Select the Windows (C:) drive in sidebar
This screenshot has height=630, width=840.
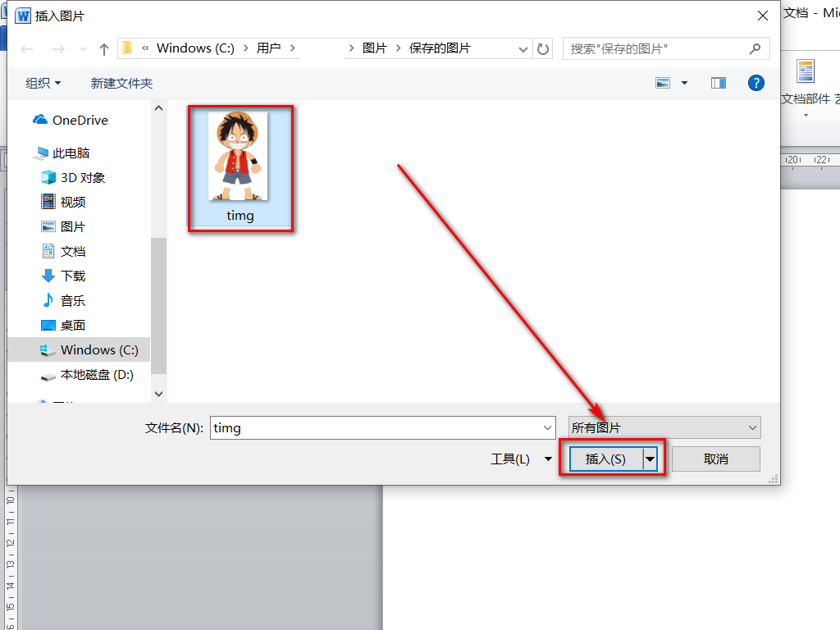coord(79,349)
